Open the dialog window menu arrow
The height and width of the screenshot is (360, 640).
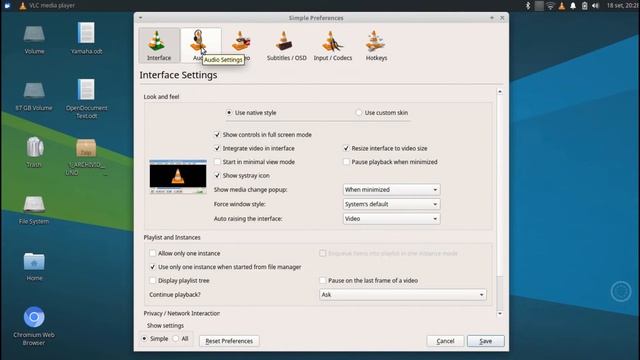point(140,18)
